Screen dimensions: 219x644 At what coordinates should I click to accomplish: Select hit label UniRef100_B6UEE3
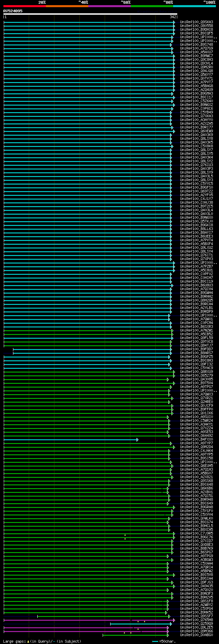tap(196, 237)
